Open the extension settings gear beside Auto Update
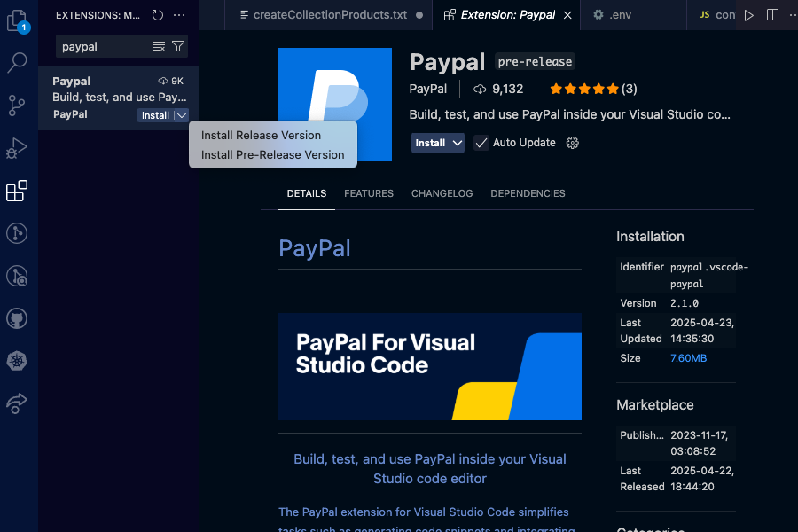The image size is (798, 532). point(572,142)
